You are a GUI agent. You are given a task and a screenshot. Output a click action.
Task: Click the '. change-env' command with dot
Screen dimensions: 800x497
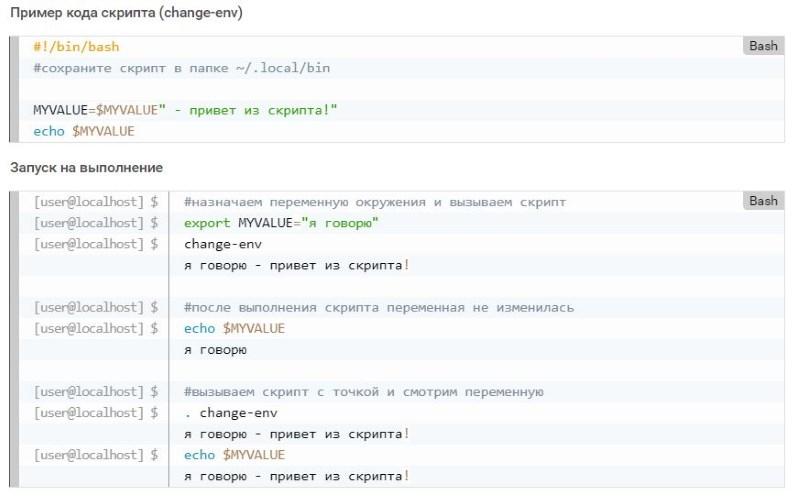tap(231, 413)
